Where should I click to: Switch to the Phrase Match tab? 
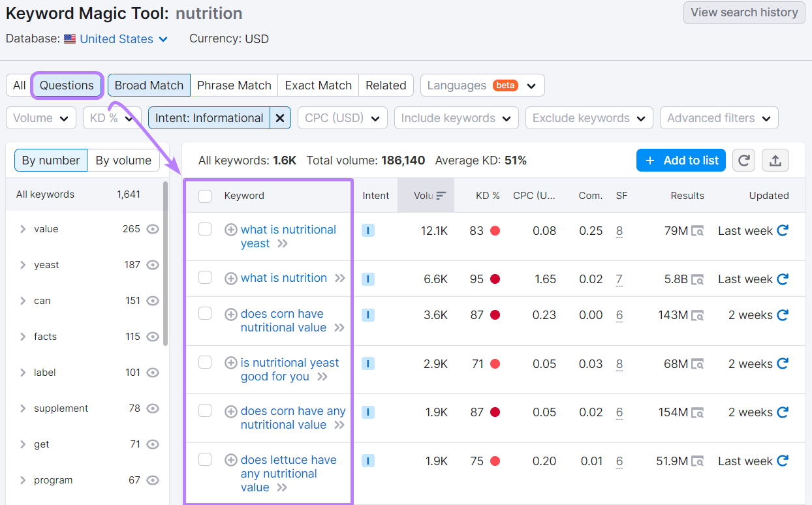point(234,85)
